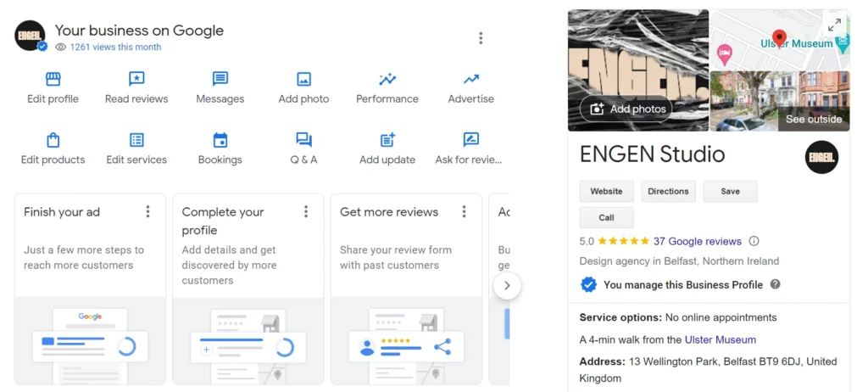Open the Get more reviews card
The width and height of the screenshot is (868, 392).
point(406,288)
